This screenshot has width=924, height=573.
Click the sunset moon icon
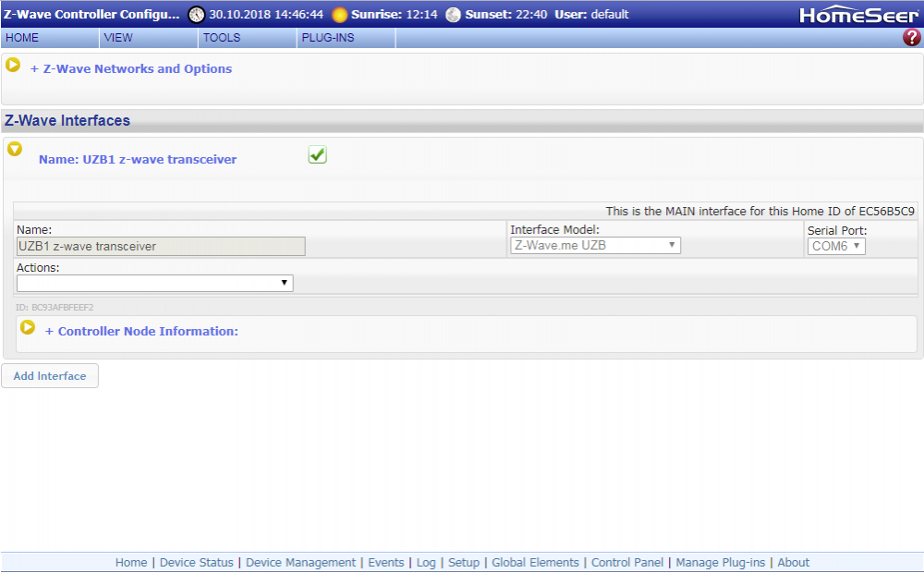453,15
